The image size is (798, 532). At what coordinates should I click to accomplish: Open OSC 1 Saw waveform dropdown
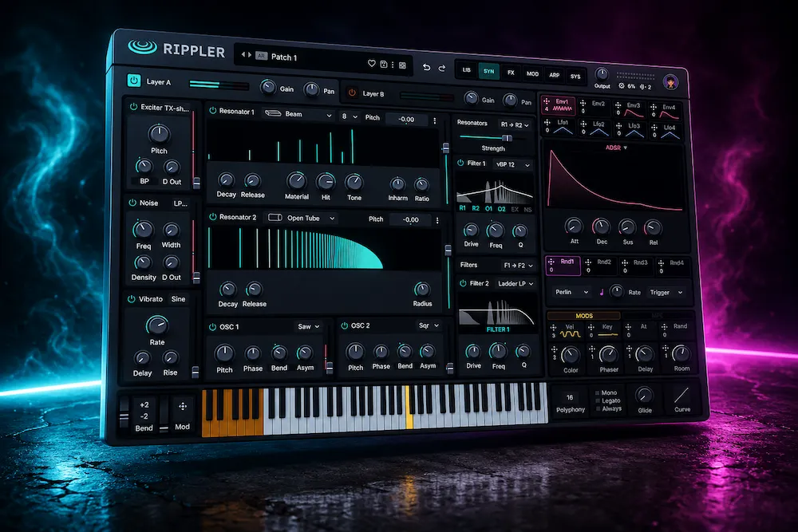309,326
